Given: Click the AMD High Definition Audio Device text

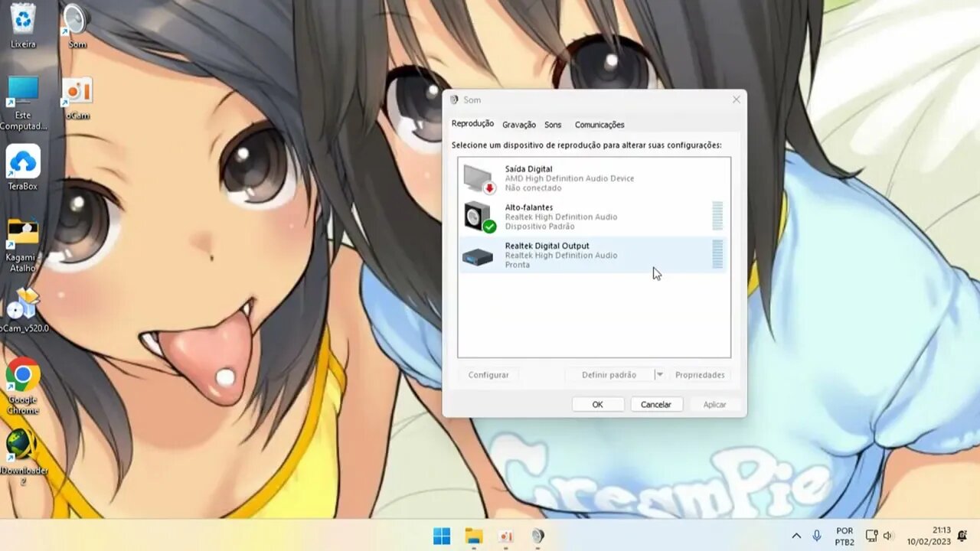Looking at the screenshot, I should tap(570, 178).
